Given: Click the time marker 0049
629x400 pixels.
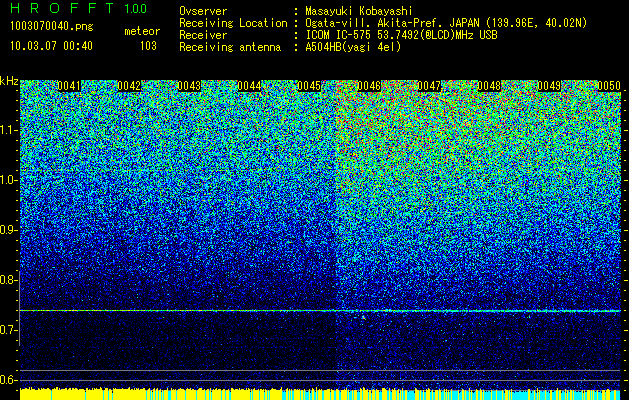Looking at the screenshot, I should tap(549, 86).
